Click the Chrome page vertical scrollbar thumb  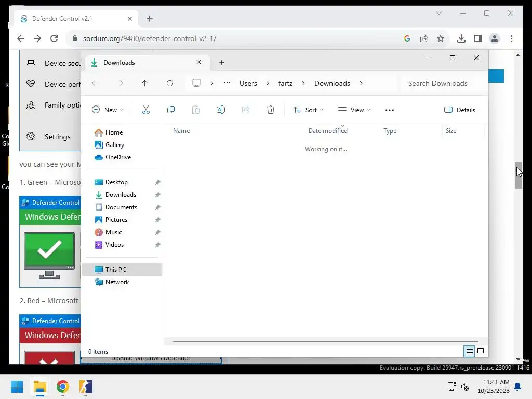tap(518, 175)
